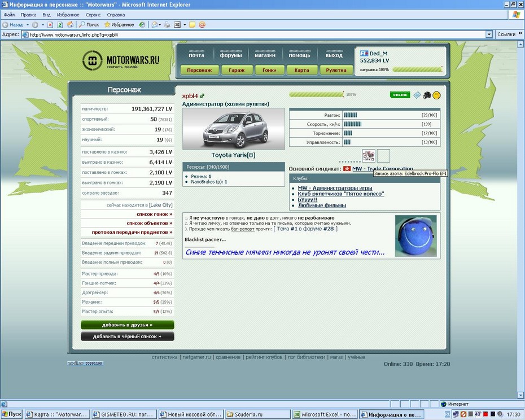This screenshot has width=525, height=420.
Task: Open the Правка menu
Action: (x=28, y=15)
